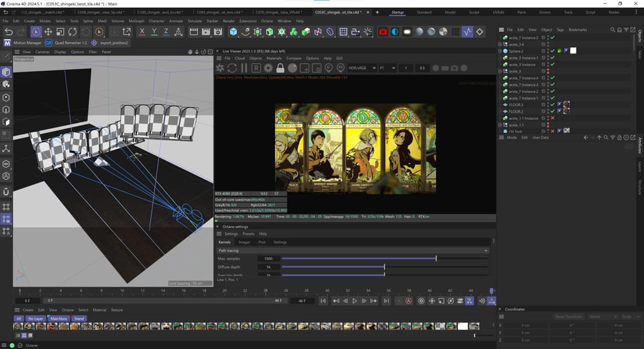
Task: Toggle autokey record button in timeline
Action: point(409,301)
